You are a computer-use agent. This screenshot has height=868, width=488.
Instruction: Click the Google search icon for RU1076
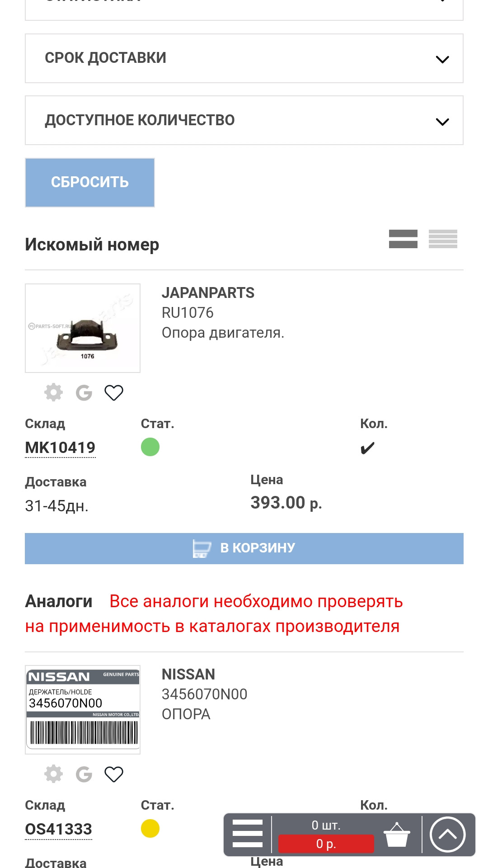pyautogui.click(x=84, y=392)
